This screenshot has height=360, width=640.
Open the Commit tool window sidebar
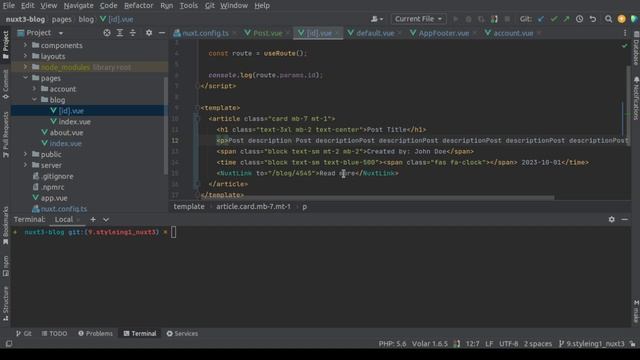pos(5,84)
